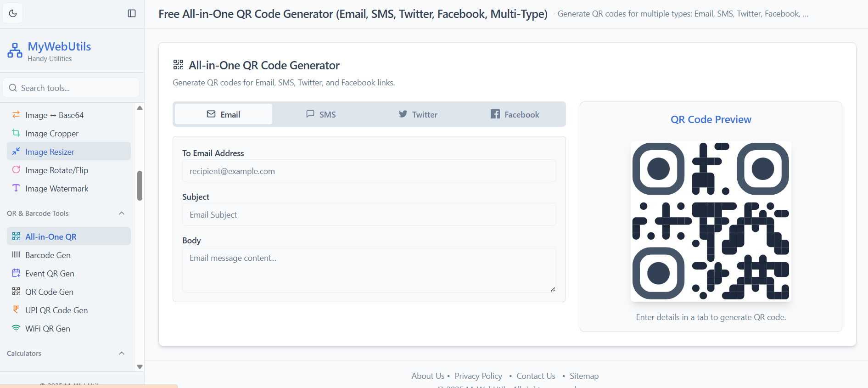This screenshot has width=868, height=388.
Task: Open the Privacy Policy link
Action: pos(478,376)
